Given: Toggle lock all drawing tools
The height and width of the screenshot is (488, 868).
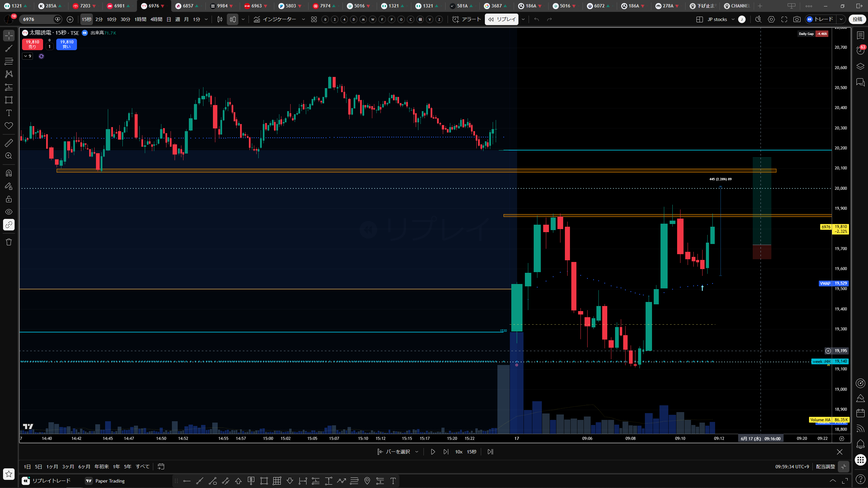Looking at the screenshot, I should 9,199.
